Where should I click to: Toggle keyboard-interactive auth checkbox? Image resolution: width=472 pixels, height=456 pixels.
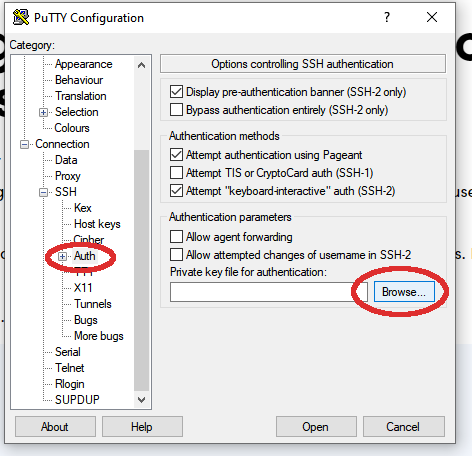(176, 191)
